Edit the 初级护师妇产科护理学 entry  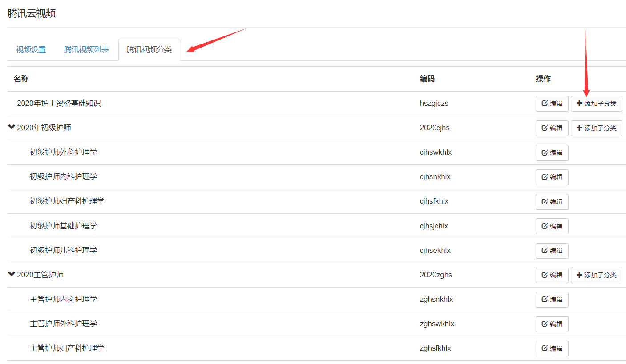click(552, 202)
